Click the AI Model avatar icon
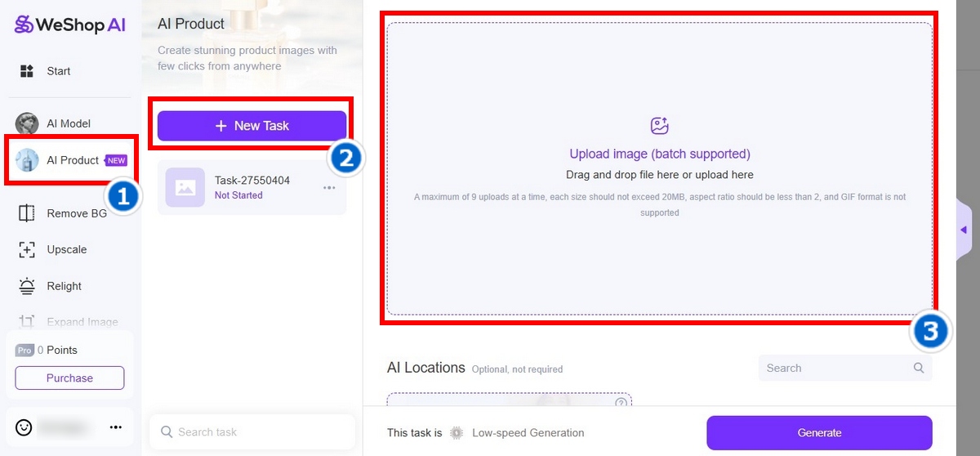This screenshot has height=456, width=980. tap(27, 123)
